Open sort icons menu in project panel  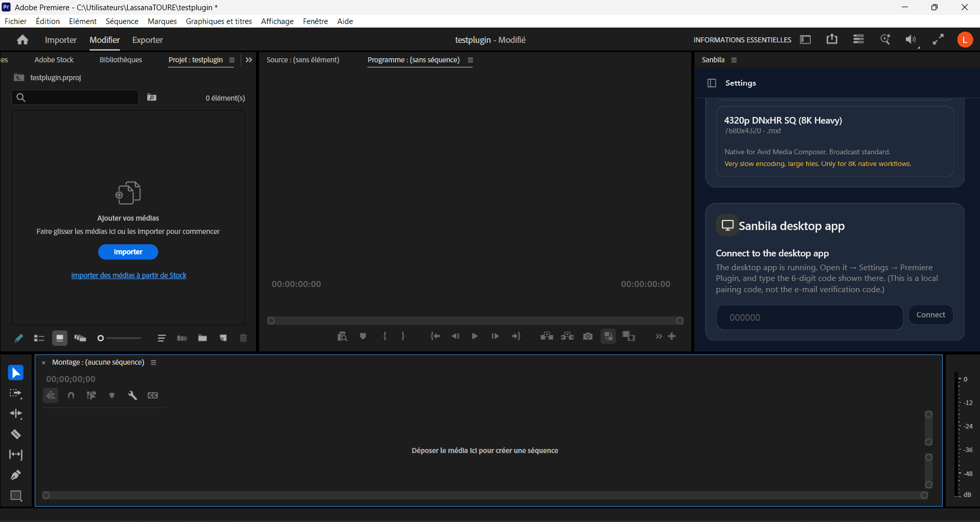point(161,338)
